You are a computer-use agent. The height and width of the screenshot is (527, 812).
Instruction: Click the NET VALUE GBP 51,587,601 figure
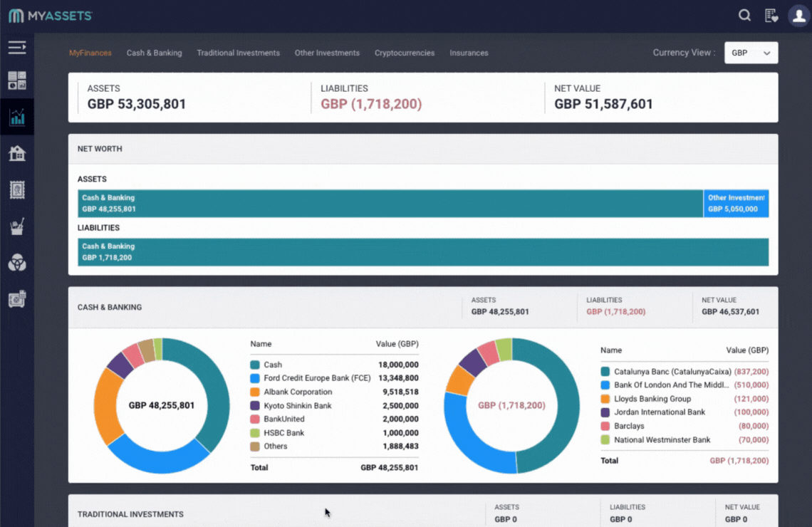tap(603, 104)
